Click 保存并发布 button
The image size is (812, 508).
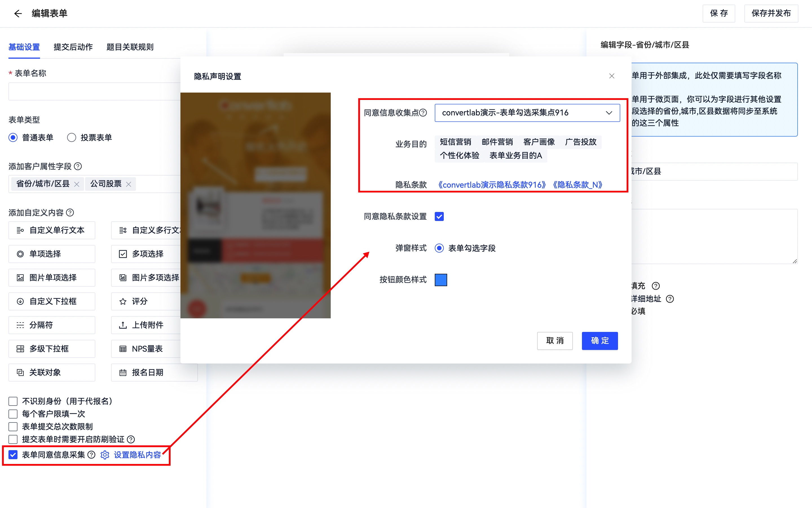[x=771, y=14]
